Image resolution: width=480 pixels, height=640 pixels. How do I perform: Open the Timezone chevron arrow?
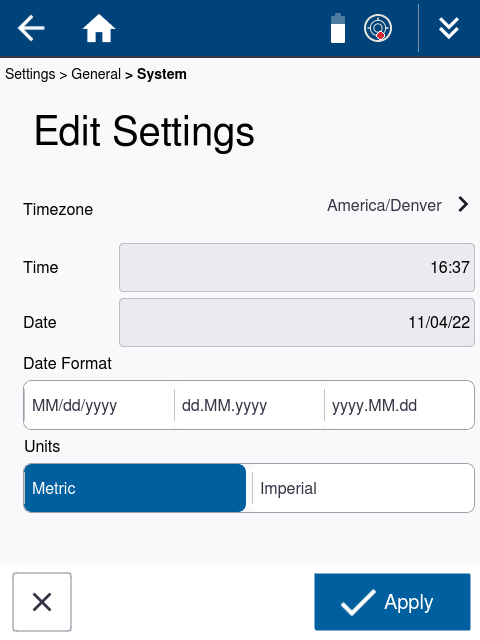(x=463, y=204)
